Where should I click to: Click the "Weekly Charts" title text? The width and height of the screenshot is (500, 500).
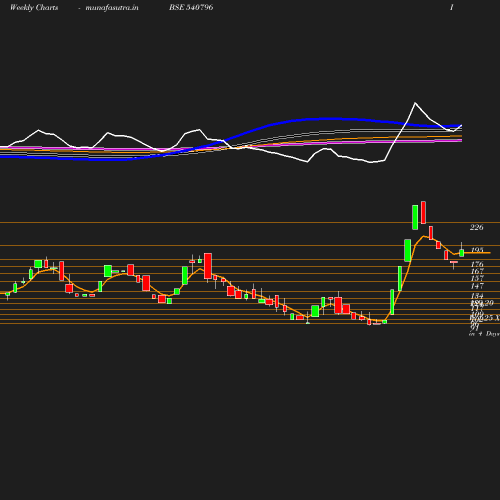(x=34, y=8)
